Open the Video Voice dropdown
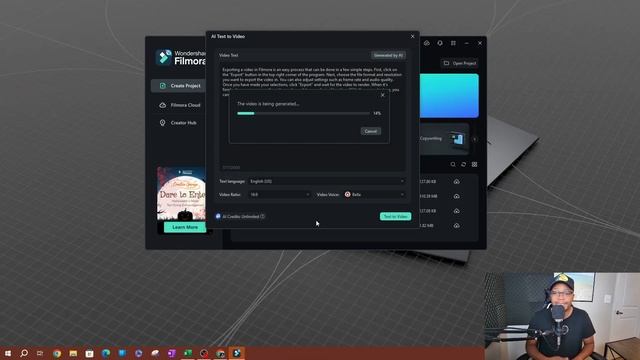 [x=374, y=195]
